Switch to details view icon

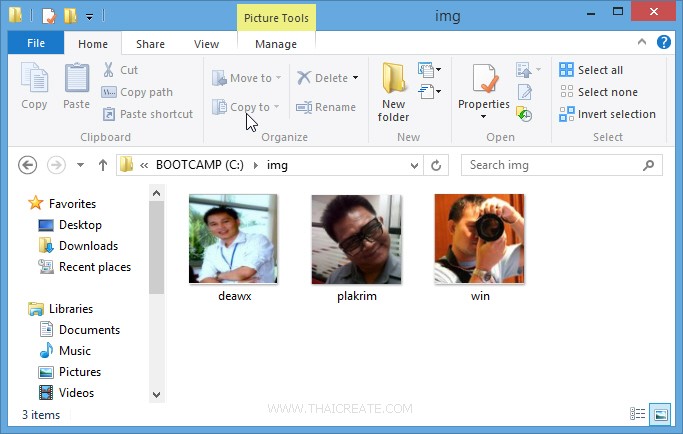[638, 414]
